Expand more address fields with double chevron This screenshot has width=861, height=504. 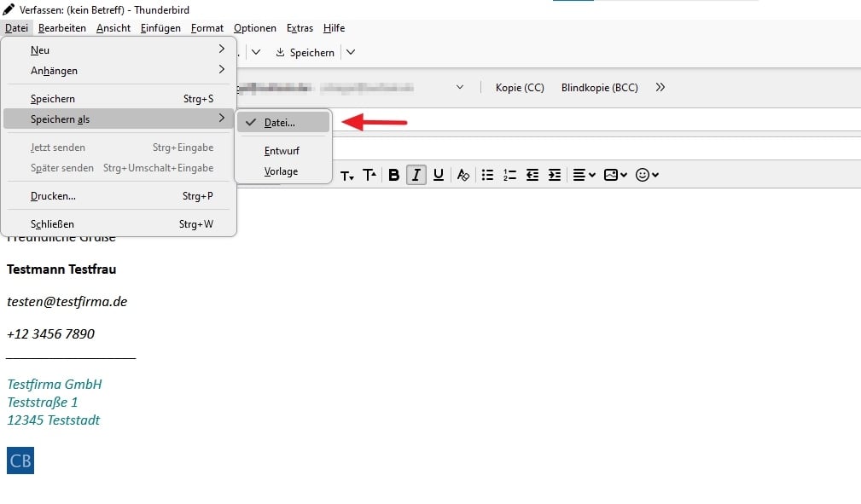660,88
